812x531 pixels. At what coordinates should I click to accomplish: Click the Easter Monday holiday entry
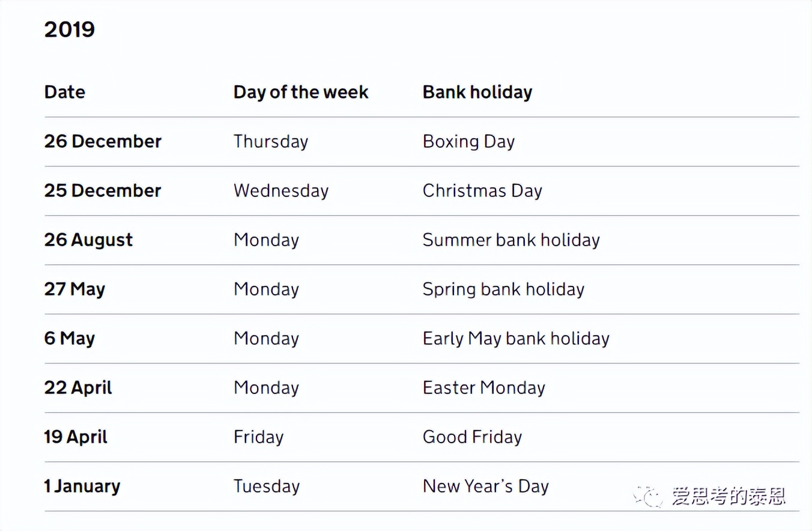tap(484, 387)
